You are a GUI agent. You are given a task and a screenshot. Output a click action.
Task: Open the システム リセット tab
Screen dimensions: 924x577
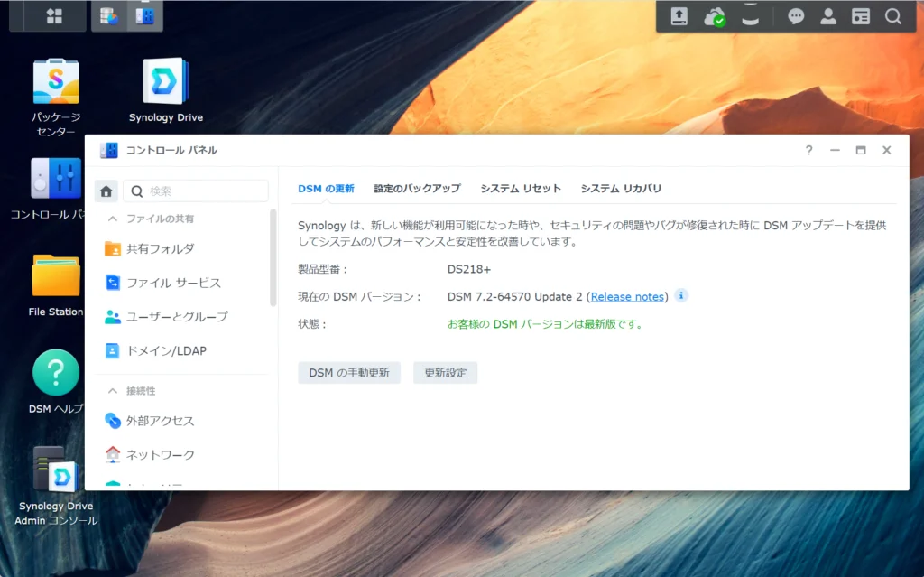[x=521, y=189]
